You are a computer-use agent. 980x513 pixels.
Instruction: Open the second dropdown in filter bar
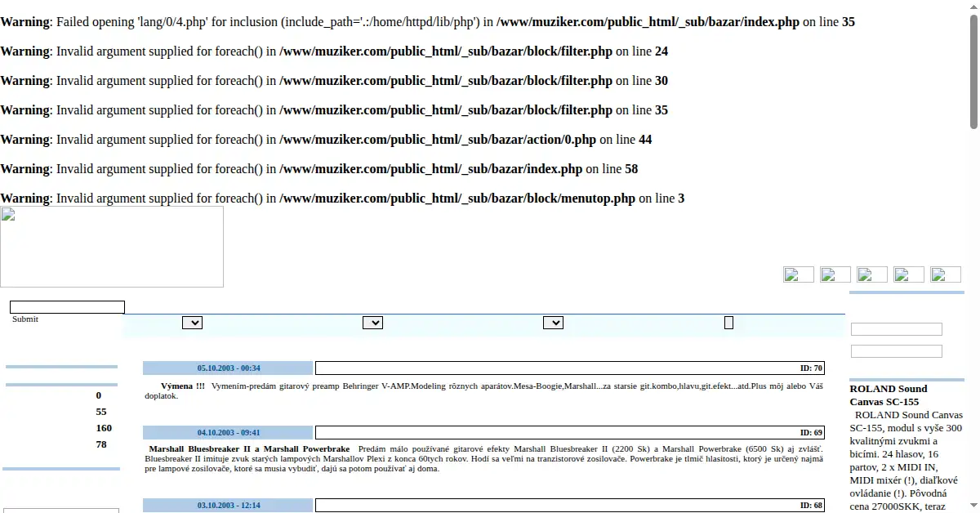pyautogui.click(x=372, y=323)
